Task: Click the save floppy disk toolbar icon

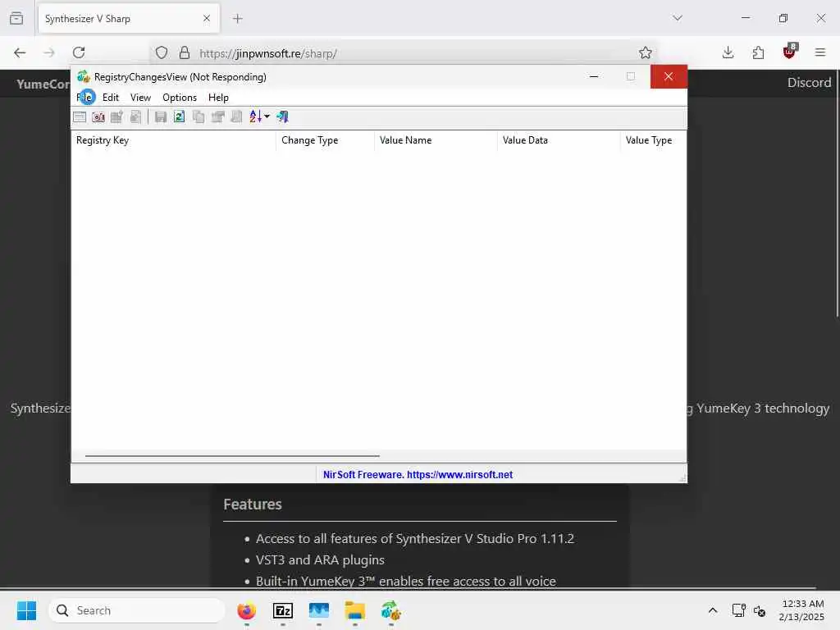Action: click(160, 116)
